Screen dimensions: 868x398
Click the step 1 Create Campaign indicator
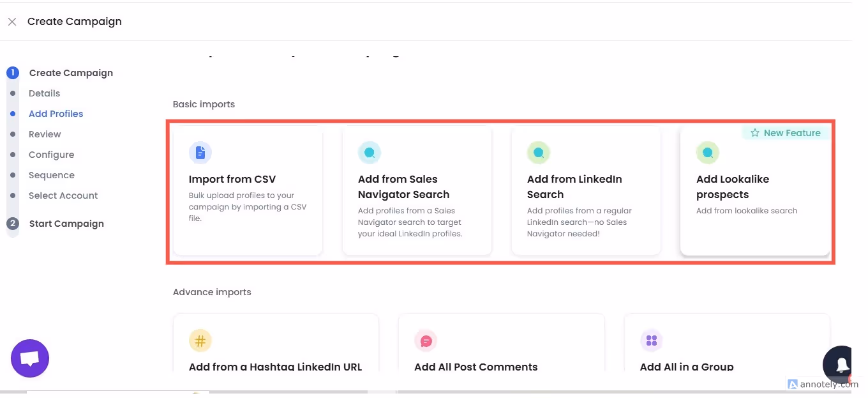12,72
